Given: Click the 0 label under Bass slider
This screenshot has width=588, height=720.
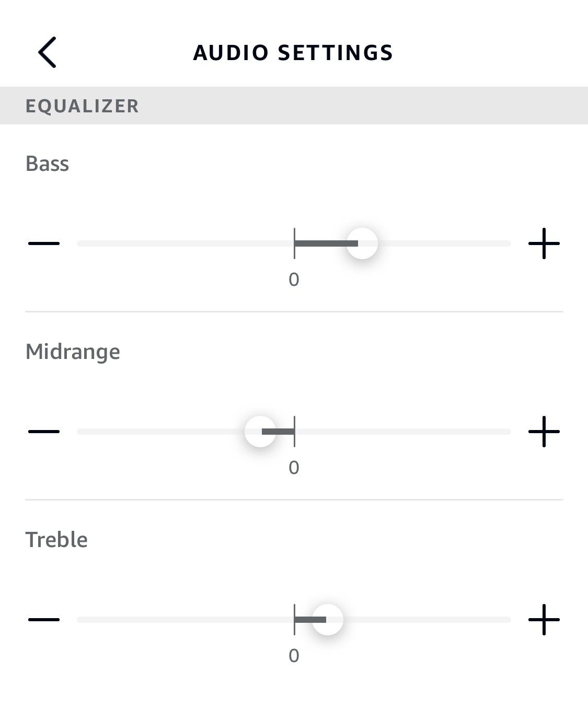Looking at the screenshot, I should [x=294, y=280].
